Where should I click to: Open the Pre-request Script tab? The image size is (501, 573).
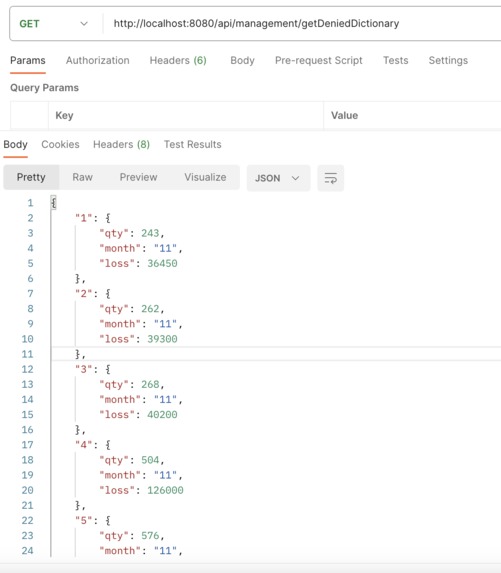319,60
